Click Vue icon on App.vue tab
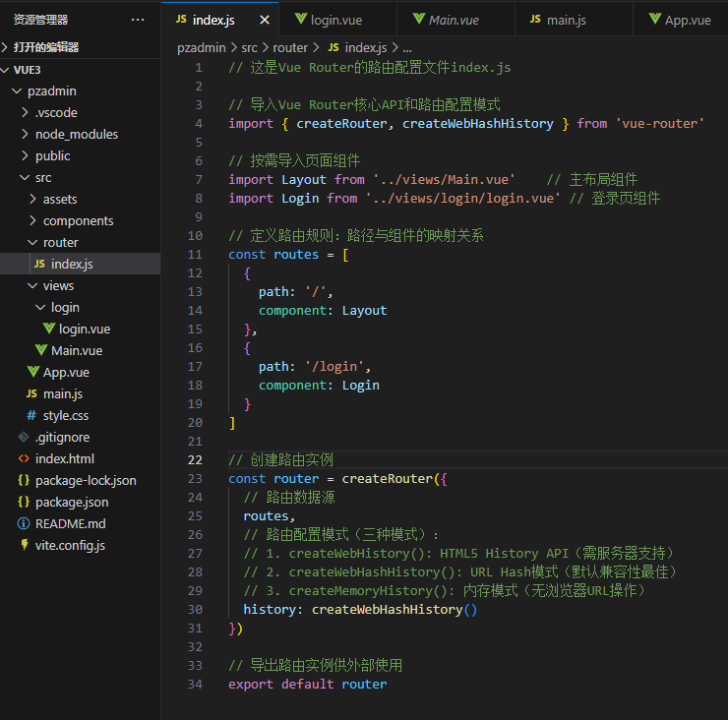 (x=654, y=19)
